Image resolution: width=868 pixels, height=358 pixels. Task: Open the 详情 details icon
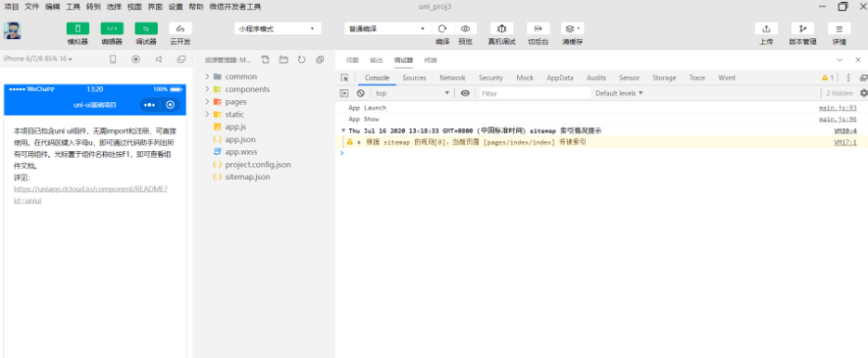point(839,29)
